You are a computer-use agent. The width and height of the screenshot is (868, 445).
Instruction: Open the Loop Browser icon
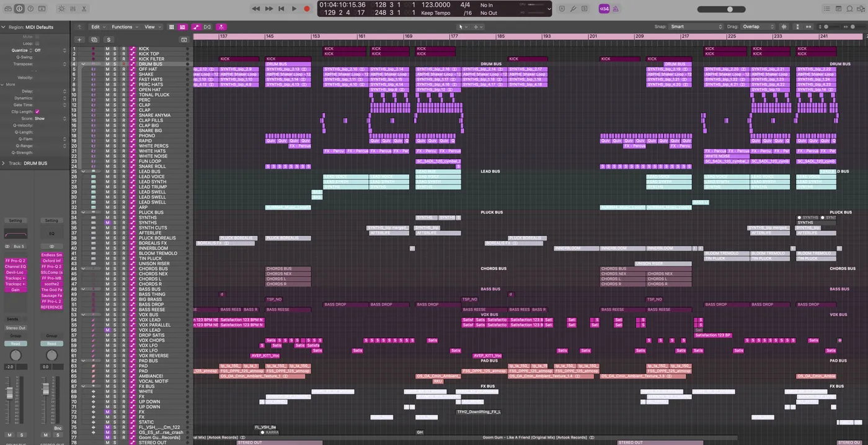[850, 9]
